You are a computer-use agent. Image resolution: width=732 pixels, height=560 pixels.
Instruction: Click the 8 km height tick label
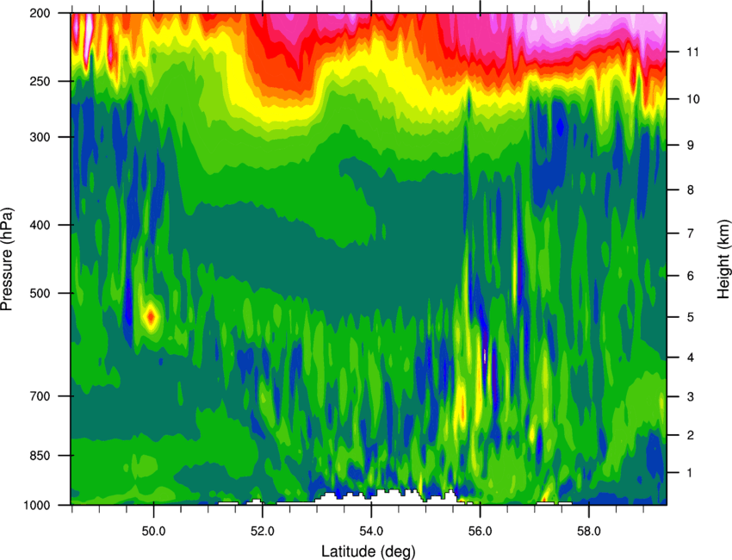coord(690,190)
